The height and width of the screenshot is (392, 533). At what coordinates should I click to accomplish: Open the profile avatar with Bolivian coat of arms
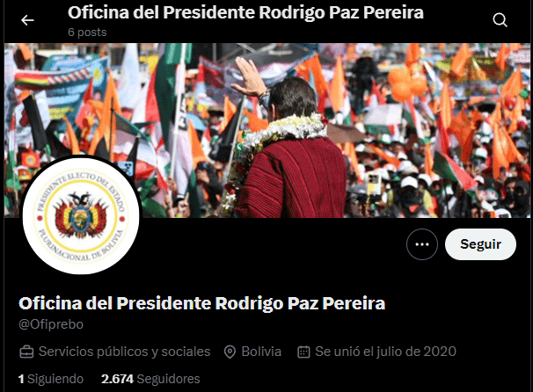tap(81, 215)
